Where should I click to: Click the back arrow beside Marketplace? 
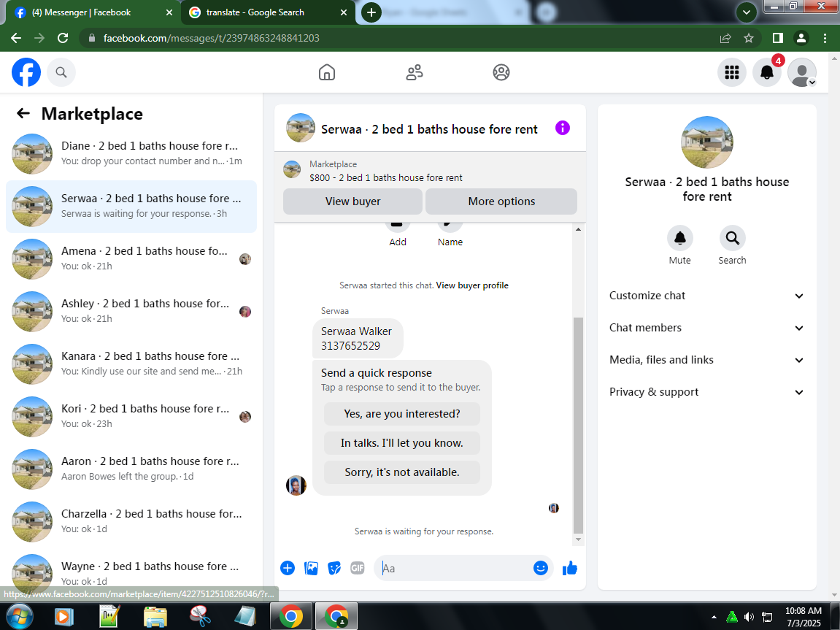point(23,113)
